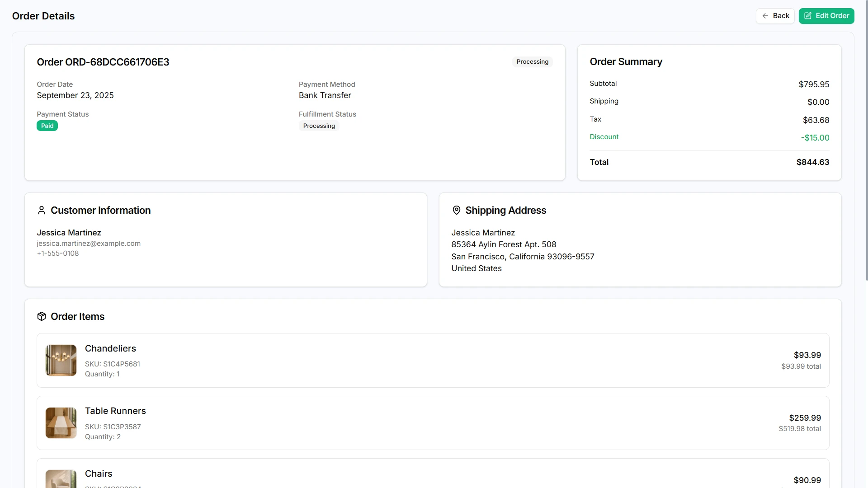This screenshot has width=868, height=488.
Task: Click the Order Summary heading
Action: coord(626,62)
